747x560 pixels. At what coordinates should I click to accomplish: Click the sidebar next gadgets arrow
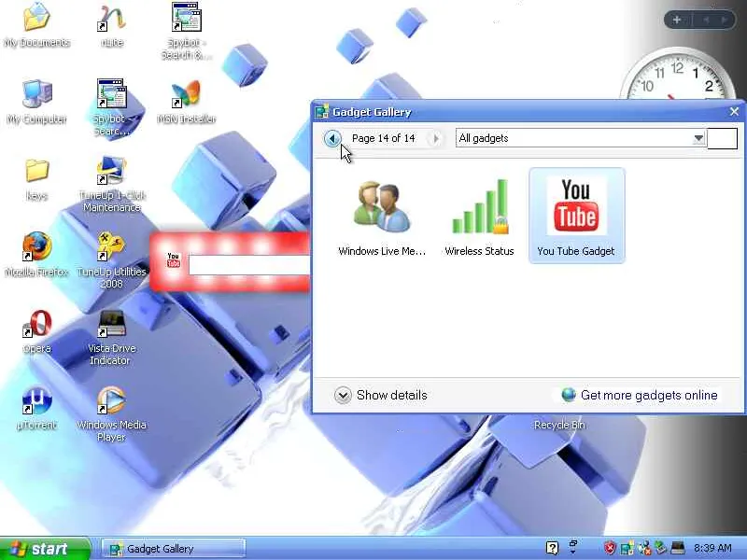click(724, 20)
